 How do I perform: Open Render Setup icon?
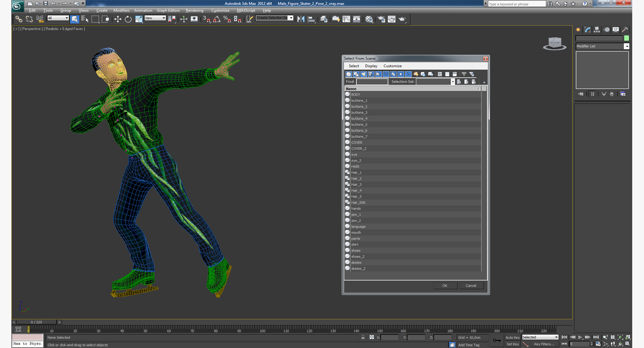click(x=381, y=19)
